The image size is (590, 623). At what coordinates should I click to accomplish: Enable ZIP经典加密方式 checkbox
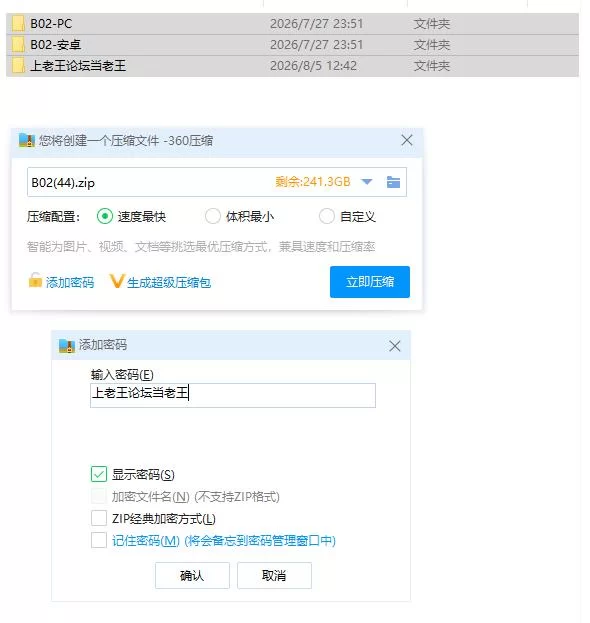(x=99, y=518)
